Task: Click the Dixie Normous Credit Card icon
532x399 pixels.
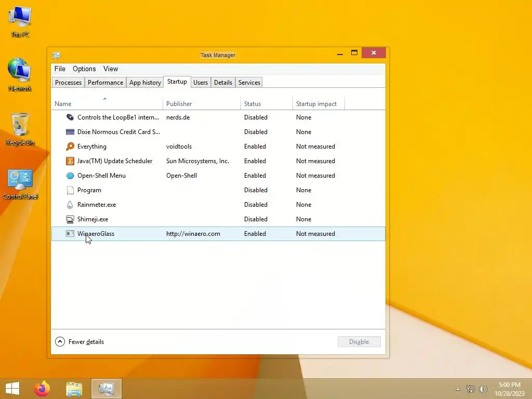Action: click(70, 132)
